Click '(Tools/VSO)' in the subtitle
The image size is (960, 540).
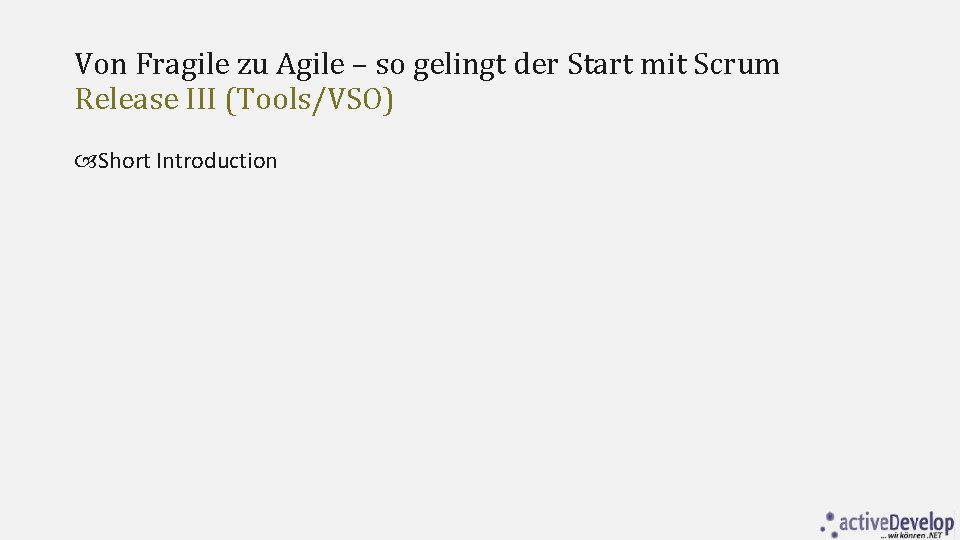(x=309, y=100)
